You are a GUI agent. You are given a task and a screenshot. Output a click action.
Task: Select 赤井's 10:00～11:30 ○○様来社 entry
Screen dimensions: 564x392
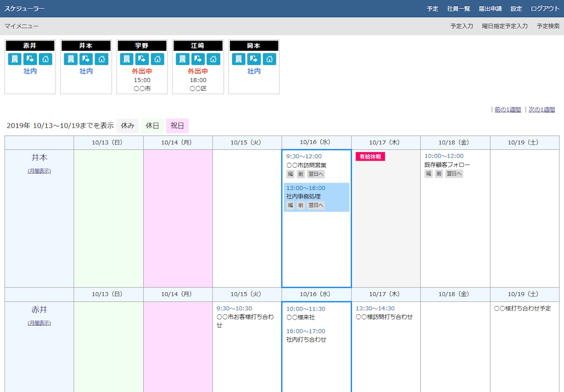coord(306,313)
